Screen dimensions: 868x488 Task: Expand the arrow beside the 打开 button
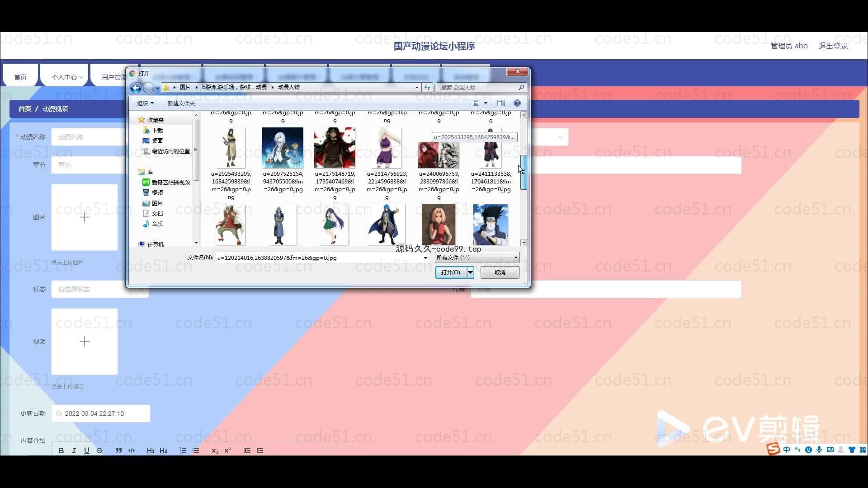pos(470,272)
